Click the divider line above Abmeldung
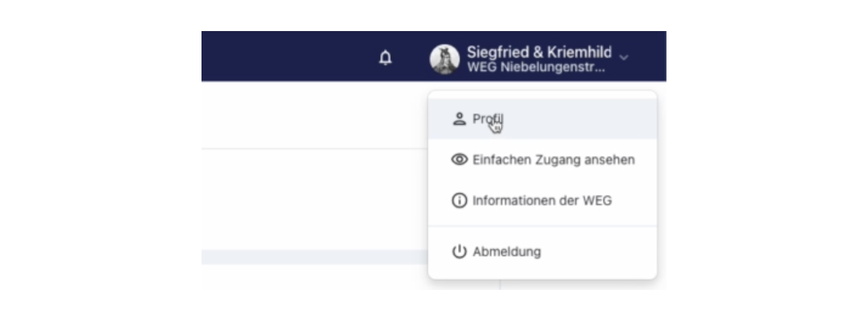Viewport: 868px width, 321px height. [x=542, y=226]
